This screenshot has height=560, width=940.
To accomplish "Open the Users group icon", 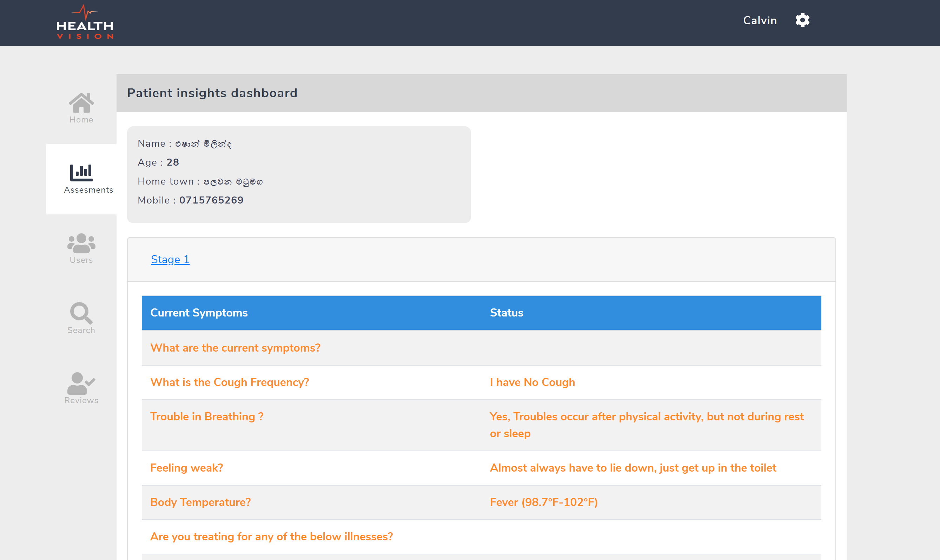I will tap(81, 243).
